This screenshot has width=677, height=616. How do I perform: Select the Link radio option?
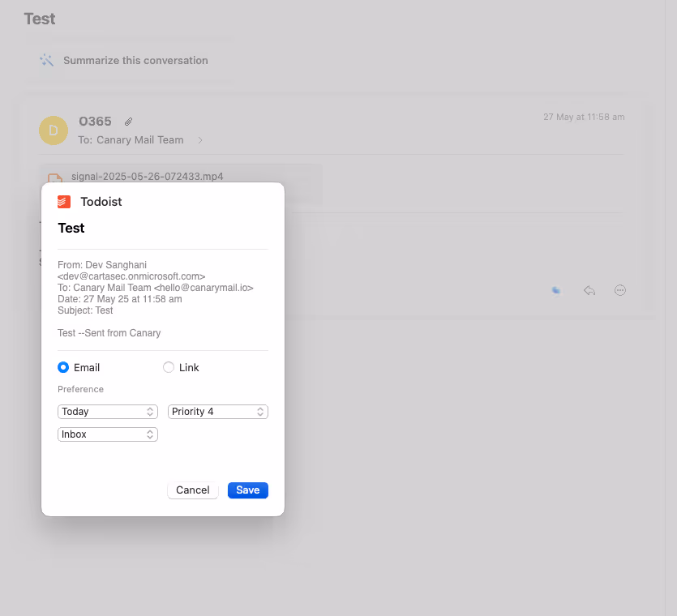point(169,367)
